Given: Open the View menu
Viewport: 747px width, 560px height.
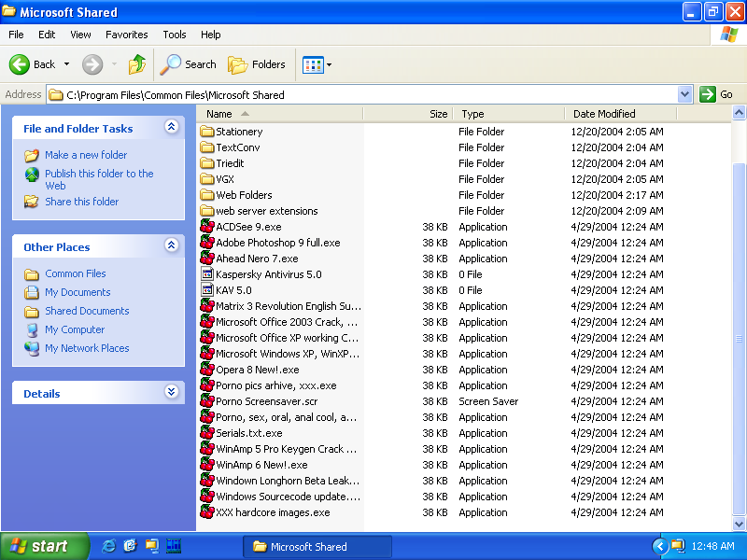Looking at the screenshot, I should [80, 35].
